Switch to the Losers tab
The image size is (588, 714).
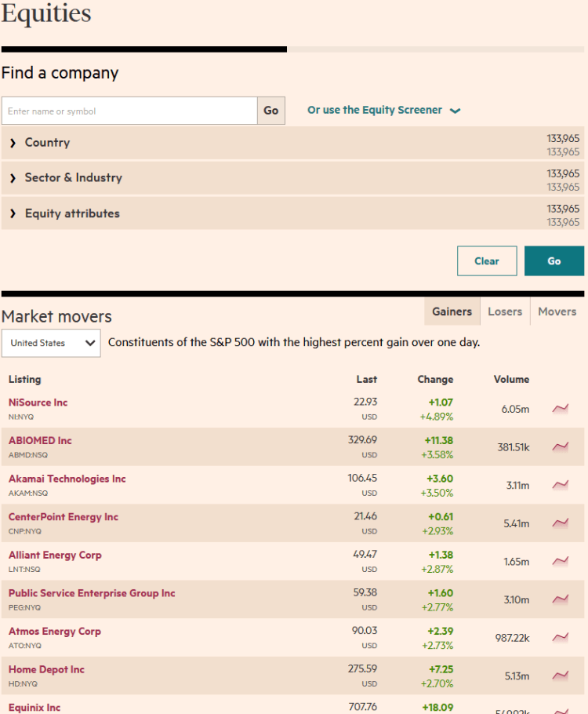tap(504, 311)
